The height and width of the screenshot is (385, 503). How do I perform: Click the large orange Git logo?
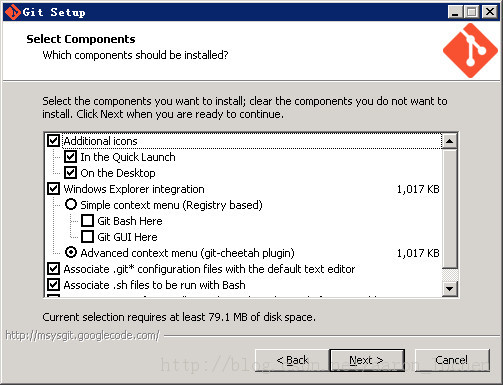(x=470, y=50)
